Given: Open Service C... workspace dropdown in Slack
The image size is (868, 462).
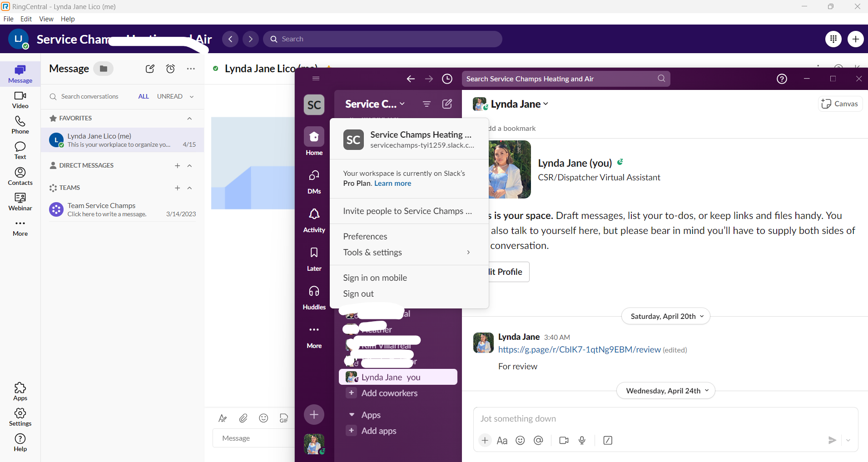Looking at the screenshot, I should point(375,104).
